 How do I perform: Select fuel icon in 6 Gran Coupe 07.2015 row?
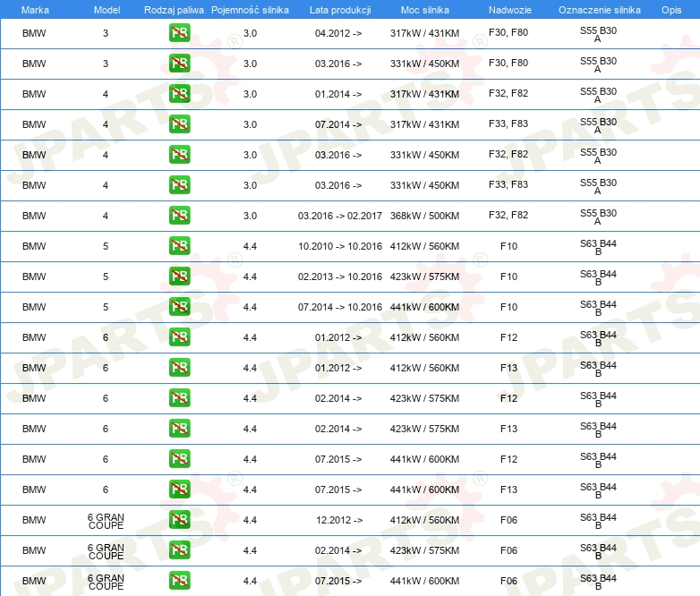179,581
